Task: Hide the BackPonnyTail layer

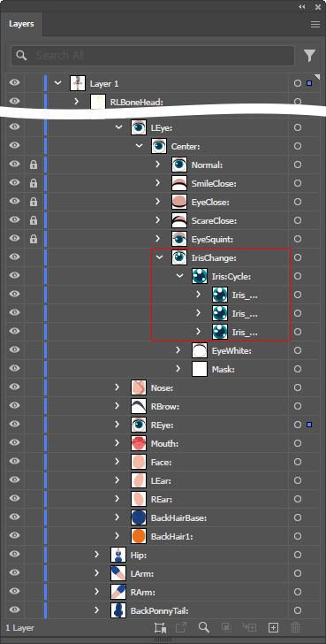Action: tap(15, 610)
